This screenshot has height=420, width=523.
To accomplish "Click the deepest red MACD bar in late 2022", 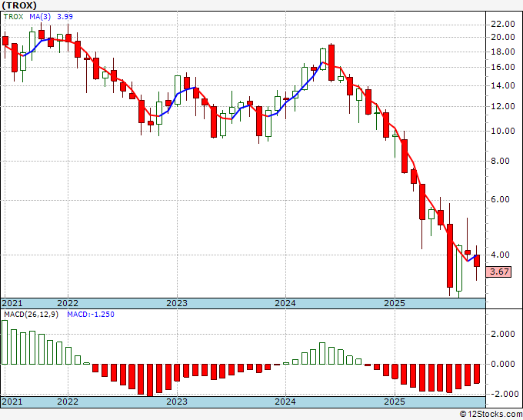I will pos(150,380).
